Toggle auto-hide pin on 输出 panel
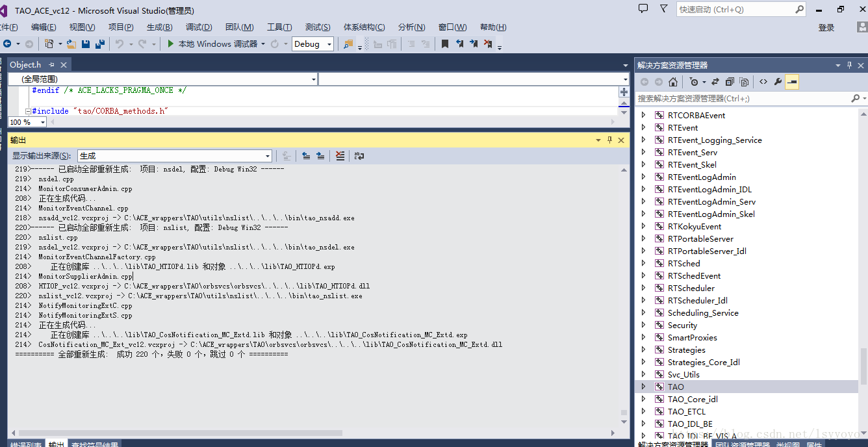 coord(609,140)
